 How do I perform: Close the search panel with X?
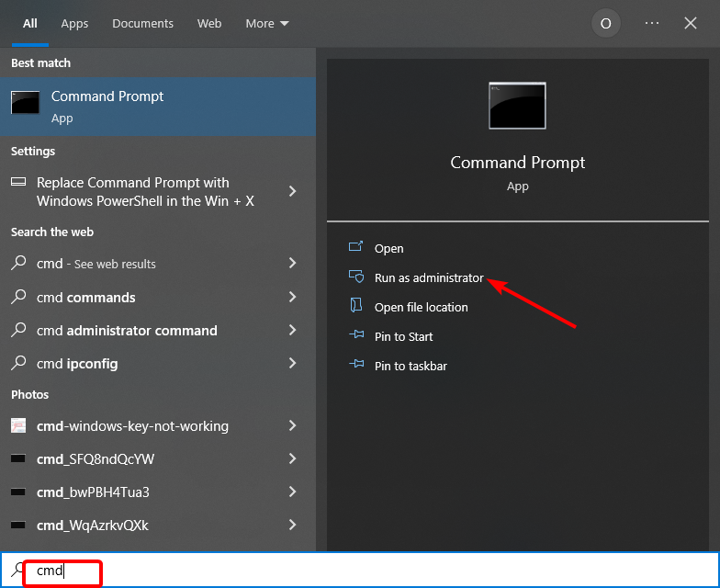point(691,23)
